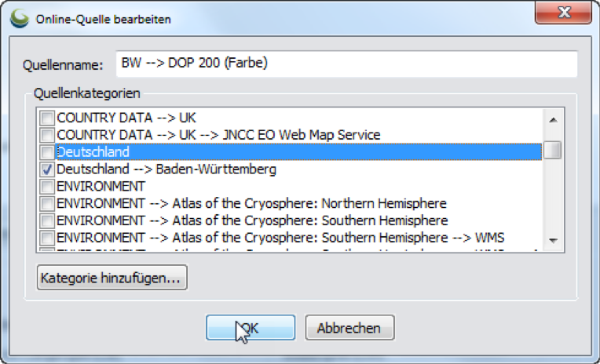
Task: Tick the Deutschland category checkbox
Action: [47, 152]
